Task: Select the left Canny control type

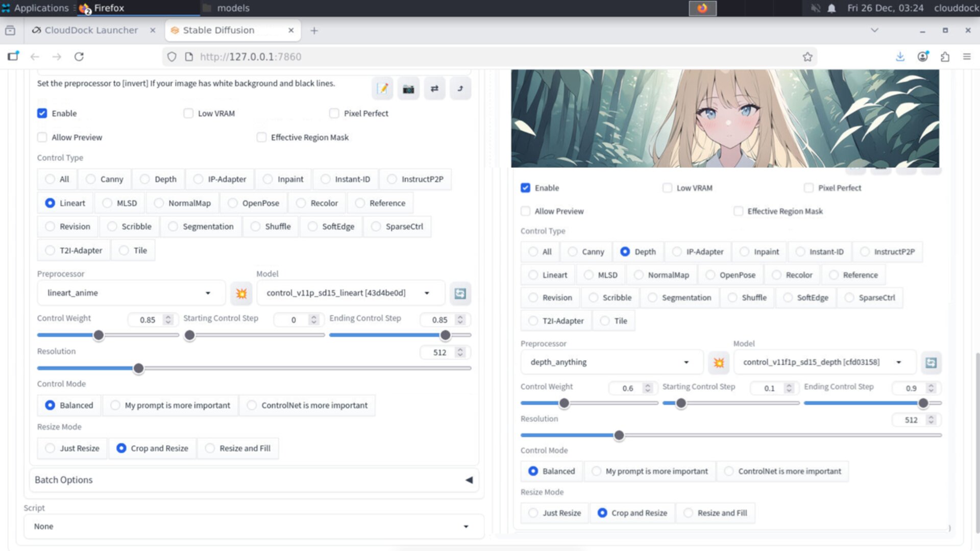Action: click(91, 179)
